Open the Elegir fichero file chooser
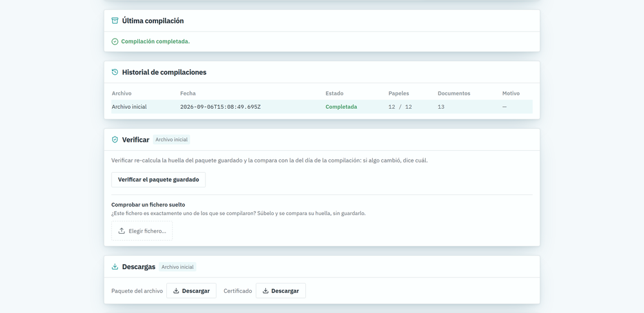Image resolution: width=644 pixels, height=313 pixels. coord(142,231)
